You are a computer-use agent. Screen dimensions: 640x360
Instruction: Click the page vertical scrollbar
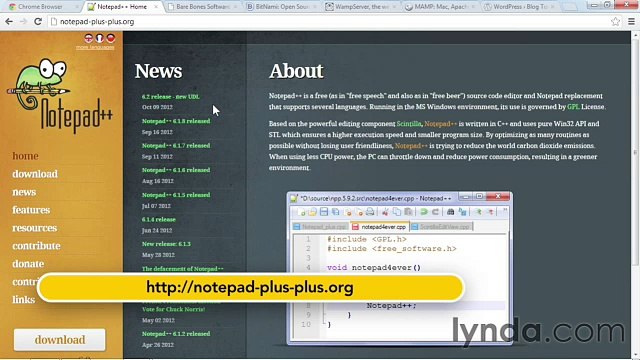635,152
